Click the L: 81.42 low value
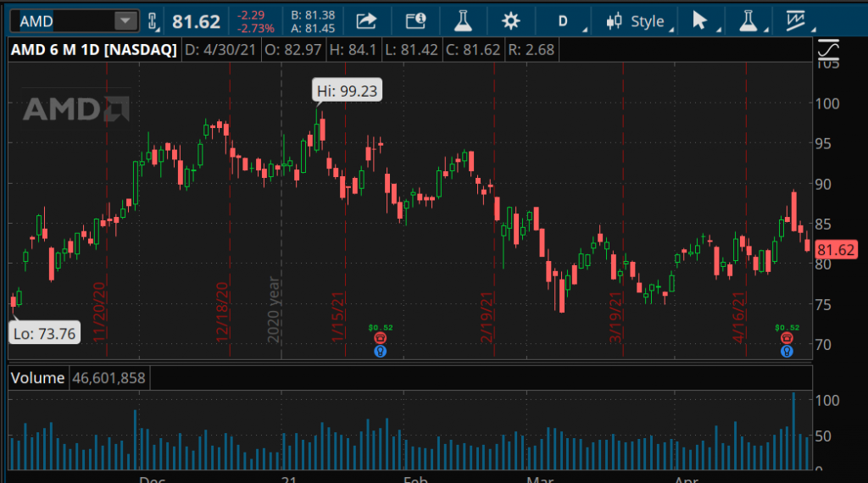 (x=411, y=50)
